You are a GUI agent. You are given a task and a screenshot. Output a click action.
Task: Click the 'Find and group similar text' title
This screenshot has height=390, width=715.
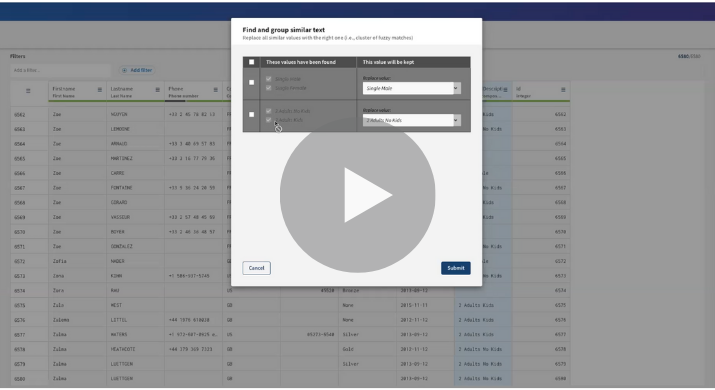(284, 30)
